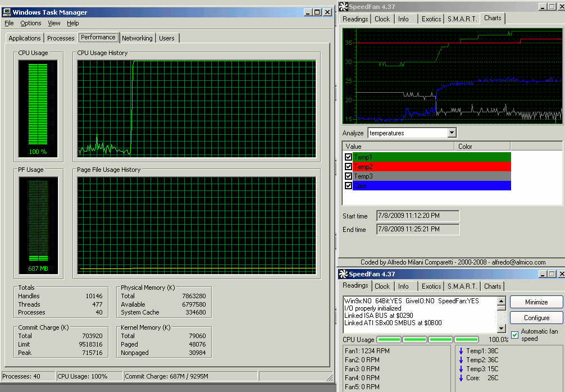565x392 pixels.
Task: Open Charts tab in lower SpeedFan window
Action: [493, 286]
